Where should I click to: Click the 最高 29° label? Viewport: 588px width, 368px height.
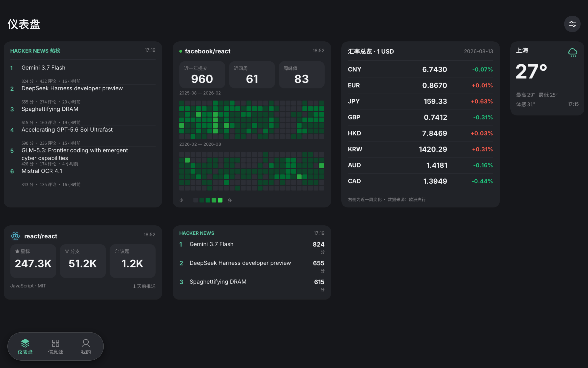525,95
